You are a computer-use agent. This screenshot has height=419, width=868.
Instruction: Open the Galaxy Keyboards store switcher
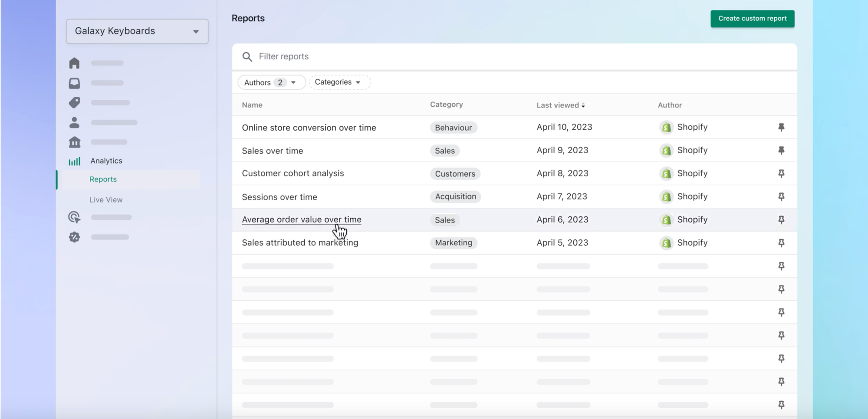[137, 31]
